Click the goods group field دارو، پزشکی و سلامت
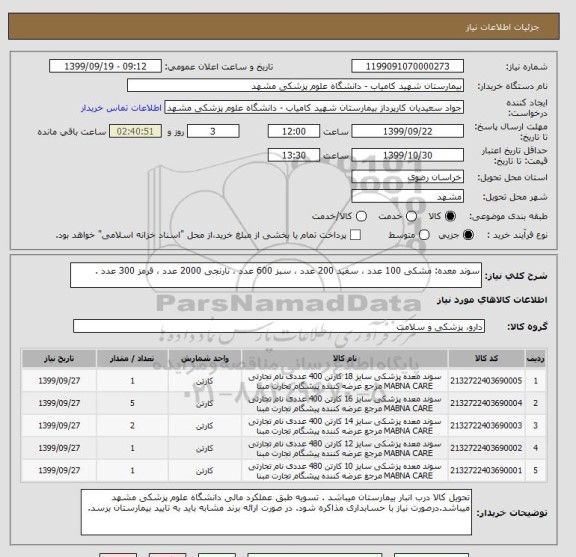The image size is (576, 557). click(279, 326)
